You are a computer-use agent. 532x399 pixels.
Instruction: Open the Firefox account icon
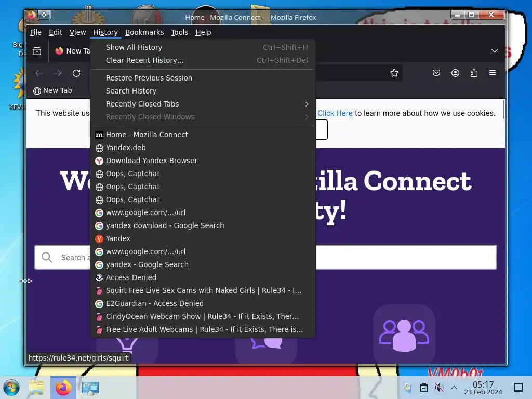(455, 73)
